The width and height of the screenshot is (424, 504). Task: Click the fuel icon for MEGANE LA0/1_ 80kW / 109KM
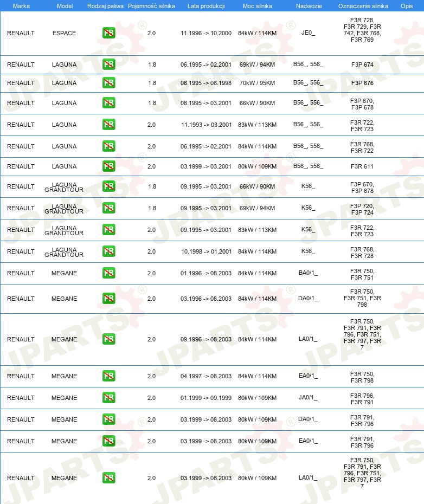click(109, 478)
